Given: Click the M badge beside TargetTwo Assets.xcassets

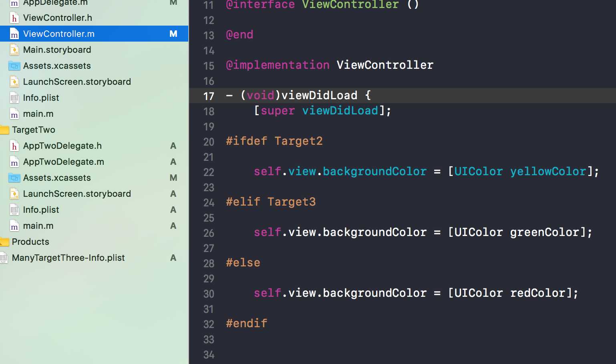Looking at the screenshot, I should [x=173, y=178].
